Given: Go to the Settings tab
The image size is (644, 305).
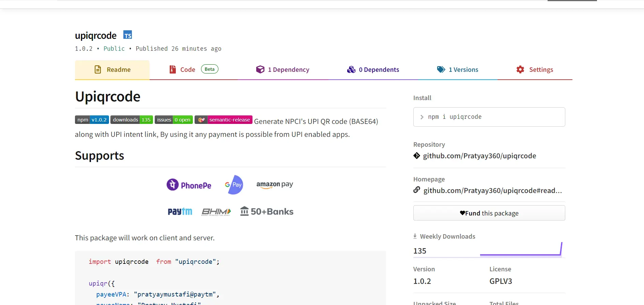Looking at the screenshot, I should tap(535, 70).
